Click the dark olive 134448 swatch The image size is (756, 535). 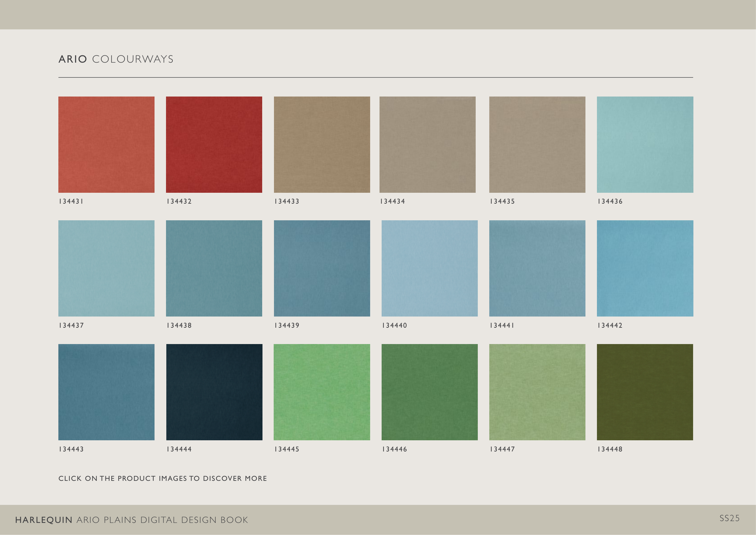pos(645,392)
